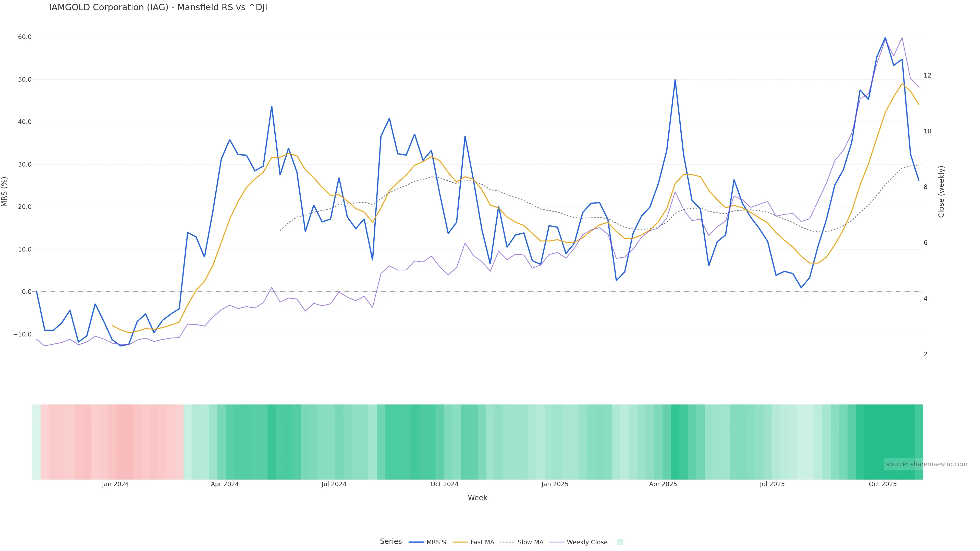Screen dimensions: 980x551
Task: Click the red region of heatmap strip
Action: [x=114, y=442]
